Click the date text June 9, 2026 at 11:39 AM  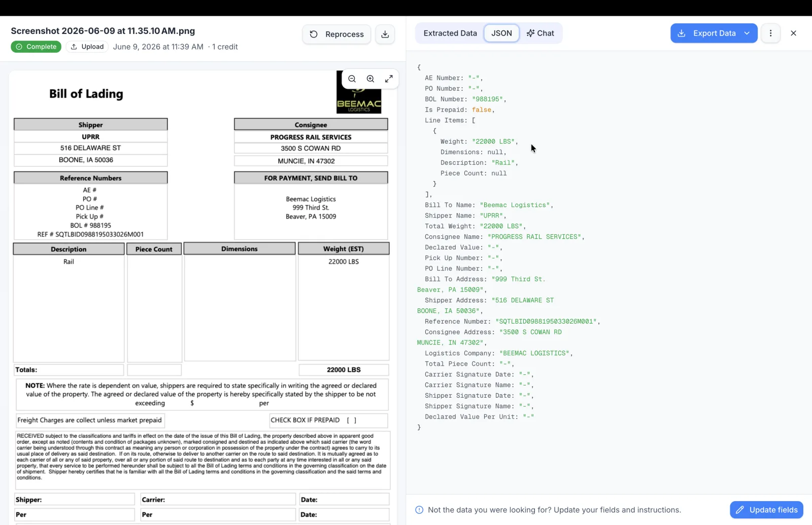tap(158, 47)
